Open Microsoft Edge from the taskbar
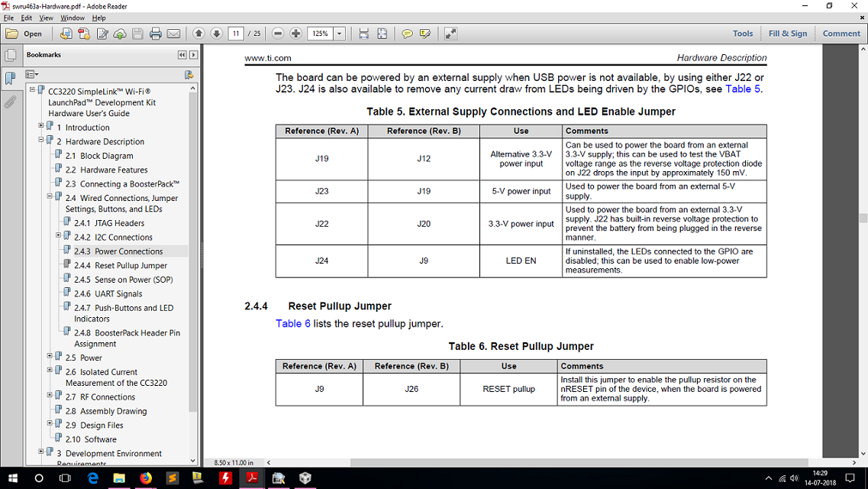Screen dimensions: 868x489 92,478
